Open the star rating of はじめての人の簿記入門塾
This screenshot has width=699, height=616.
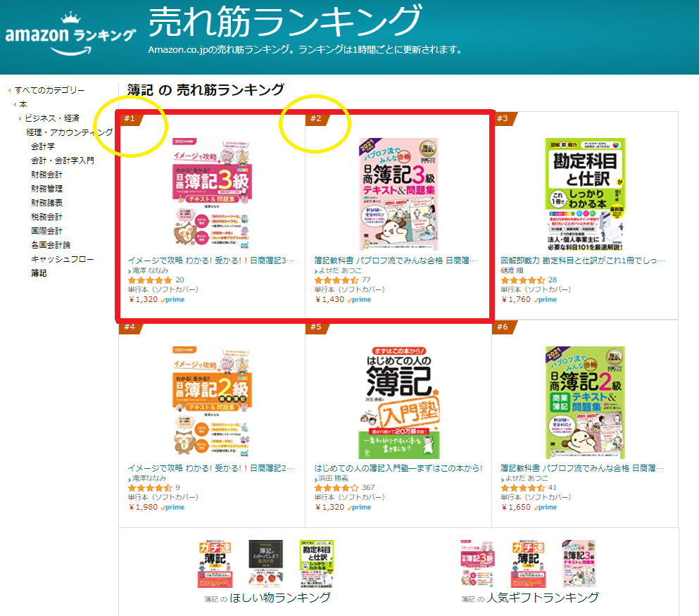pyautogui.click(x=336, y=488)
